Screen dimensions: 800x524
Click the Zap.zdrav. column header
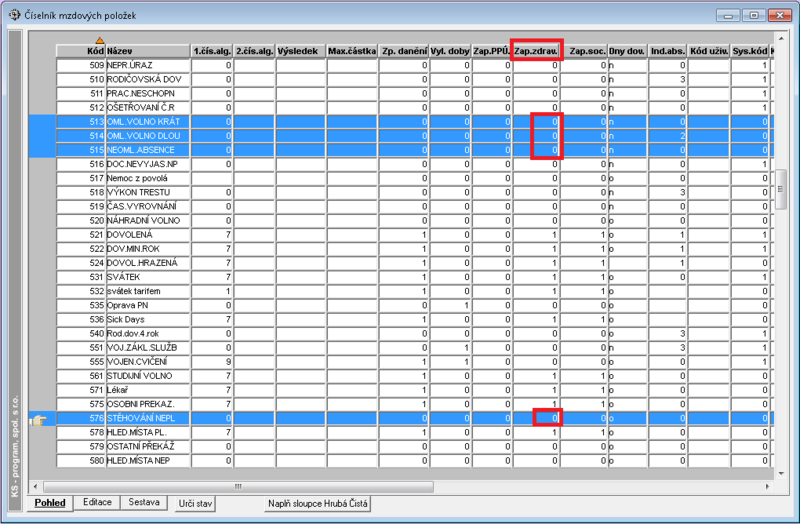click(x=536, y=51)
